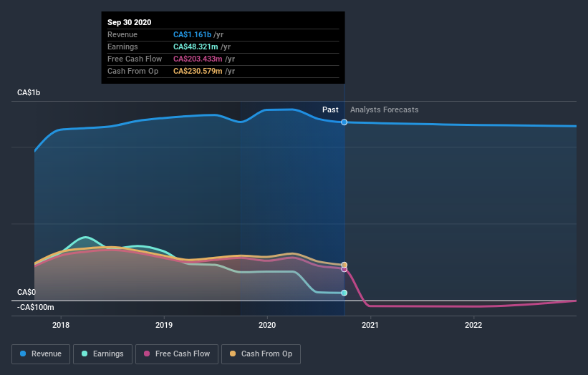Toggle the Earnings legend series
The width and height of the screenshot is (588, 375).
[x=102, y=354]
